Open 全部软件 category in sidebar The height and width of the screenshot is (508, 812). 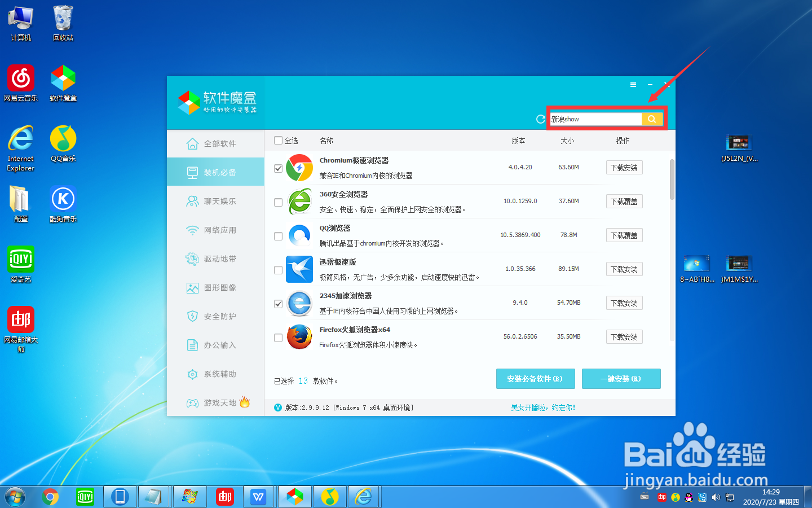click(215, 143)
